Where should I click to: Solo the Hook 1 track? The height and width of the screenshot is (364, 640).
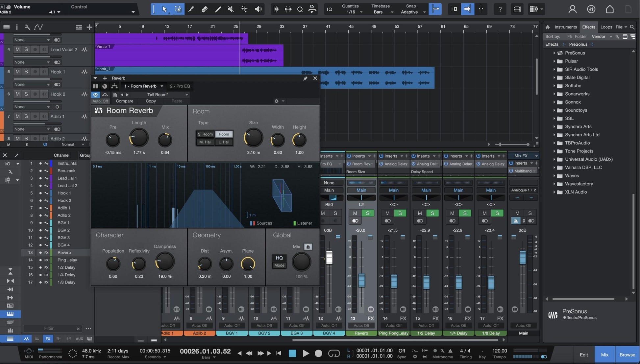pos(26,72)
